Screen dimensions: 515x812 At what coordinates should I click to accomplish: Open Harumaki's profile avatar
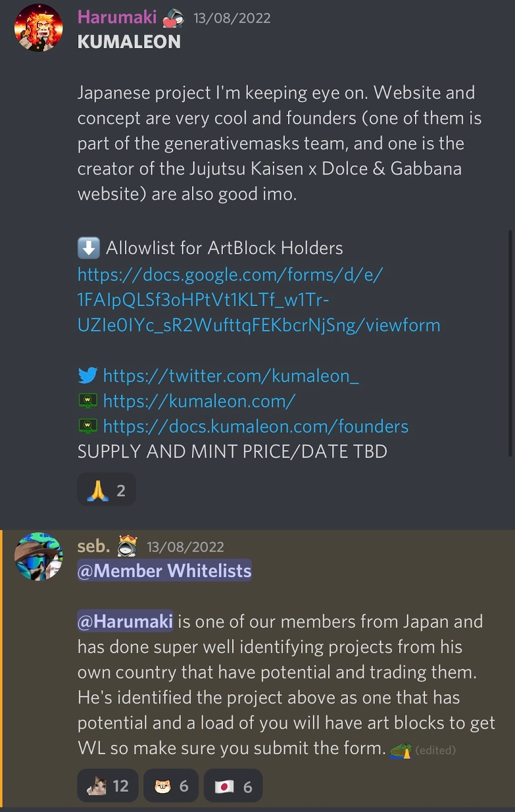click(39, 28)
